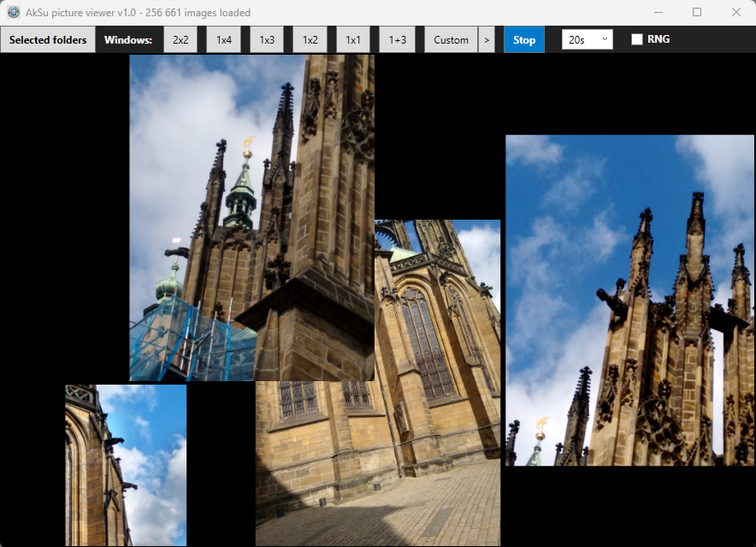Minimize the AkSu picture viewer window
The image size is (756, 547).
659,12
